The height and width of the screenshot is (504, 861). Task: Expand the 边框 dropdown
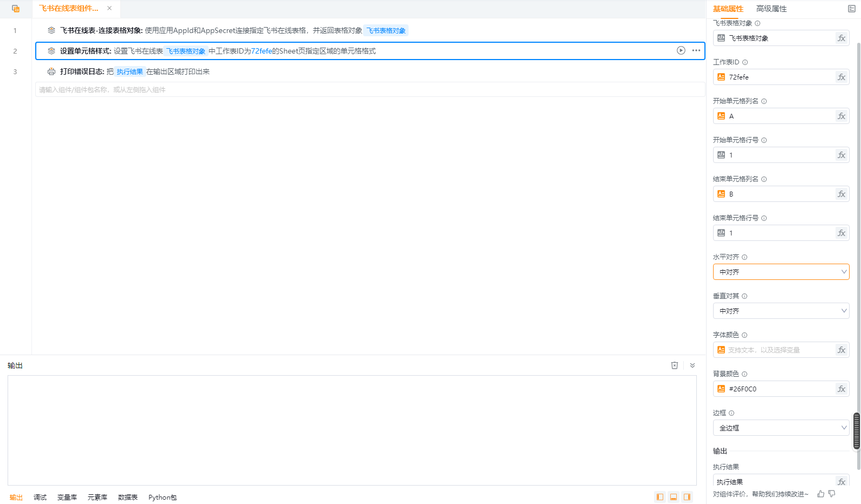[x=781, y=428]
